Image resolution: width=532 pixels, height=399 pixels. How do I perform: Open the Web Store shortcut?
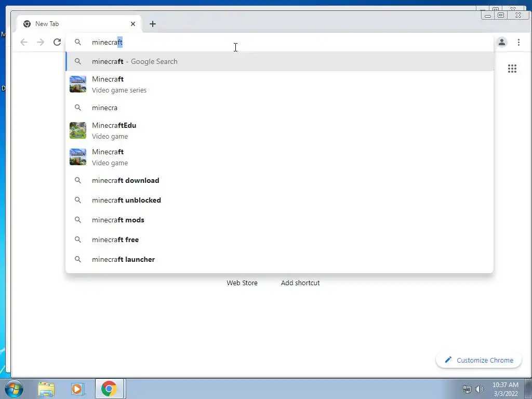[x=242, y=283]
